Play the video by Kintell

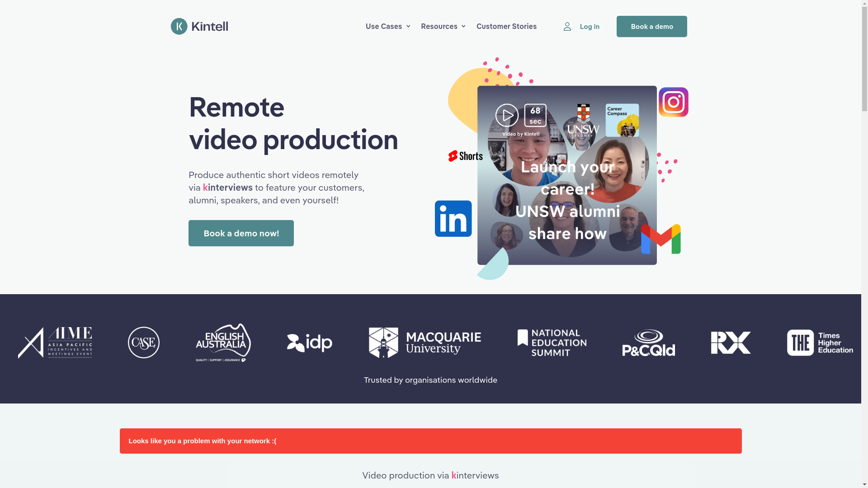507,116
